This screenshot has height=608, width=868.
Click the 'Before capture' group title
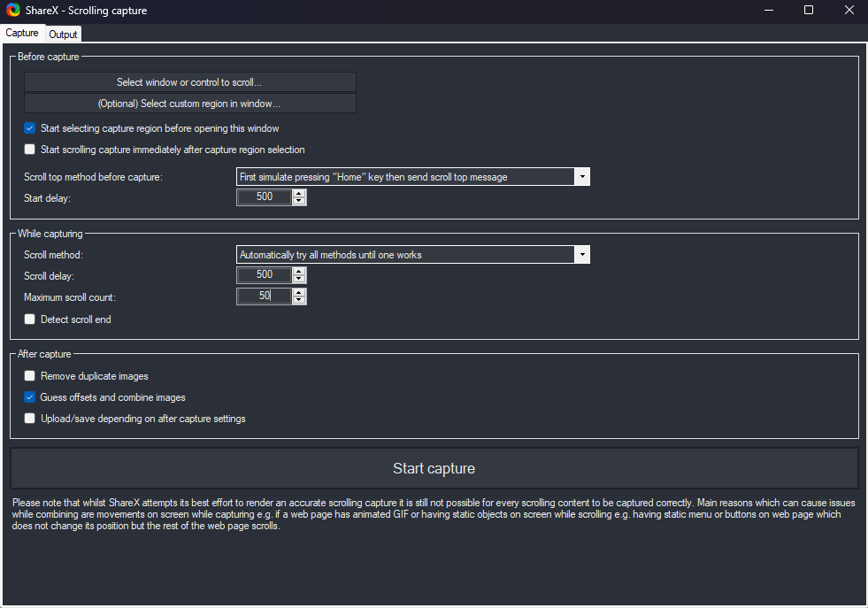pyautogui.click(x=48, y=57)
